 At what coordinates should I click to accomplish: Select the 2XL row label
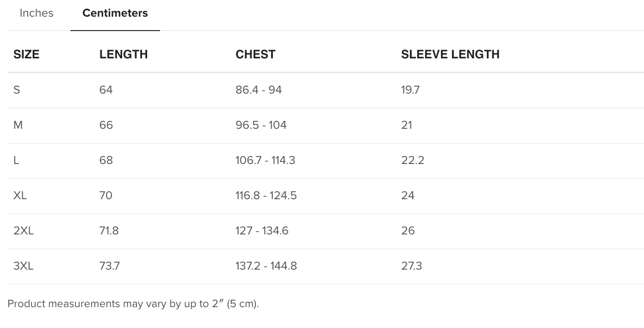(x=24, y=231)
